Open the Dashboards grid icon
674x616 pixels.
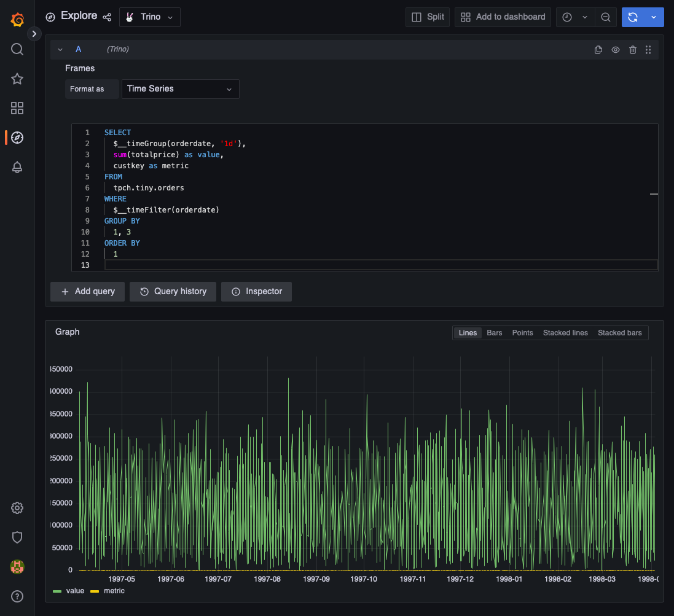(17, 108)
